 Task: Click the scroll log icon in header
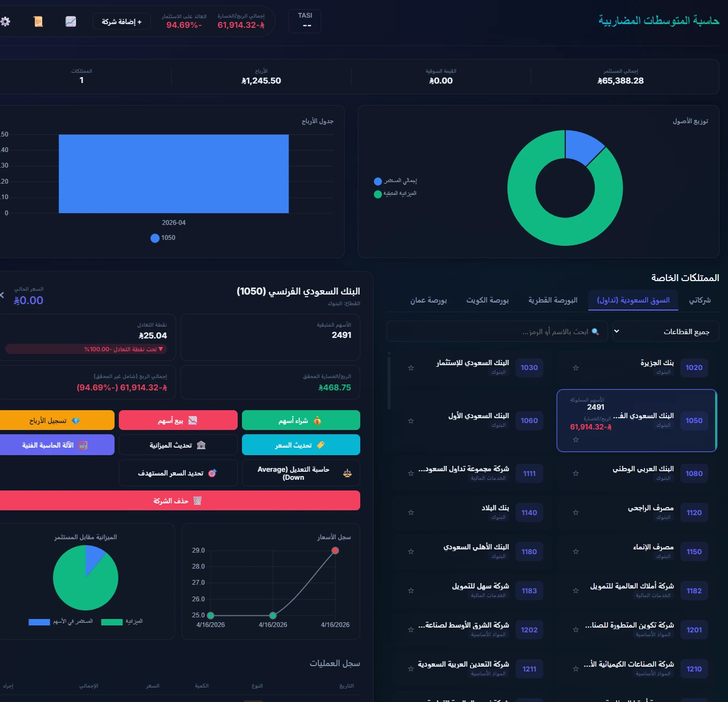38,21
